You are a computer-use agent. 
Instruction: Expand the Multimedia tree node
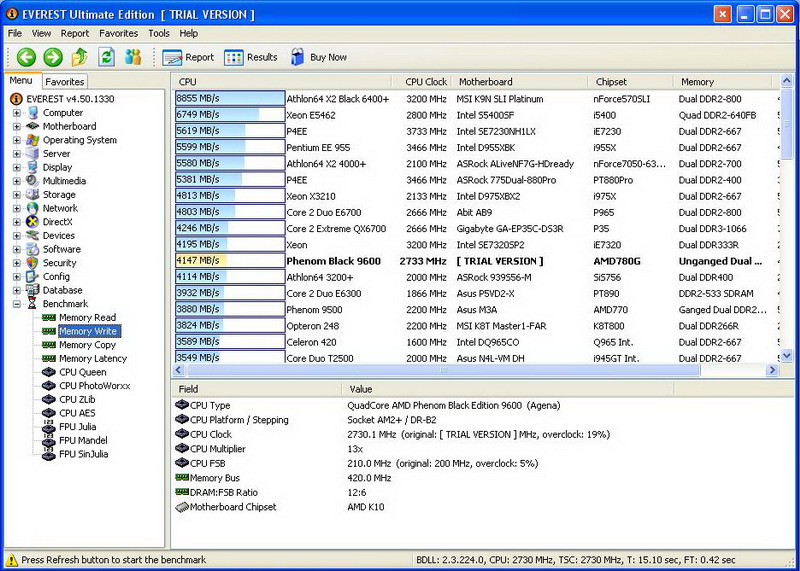point(17,181)
